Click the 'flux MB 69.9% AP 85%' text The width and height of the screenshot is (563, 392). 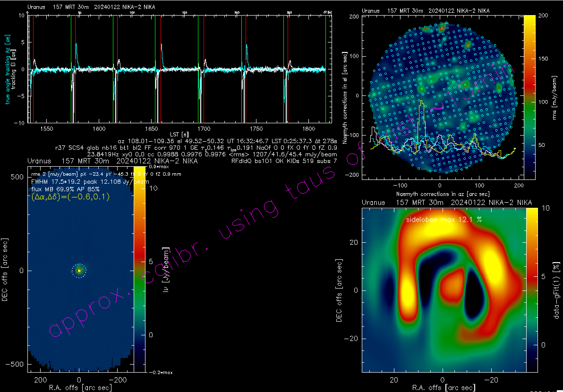pyautogui.click(x=65, y=189)
